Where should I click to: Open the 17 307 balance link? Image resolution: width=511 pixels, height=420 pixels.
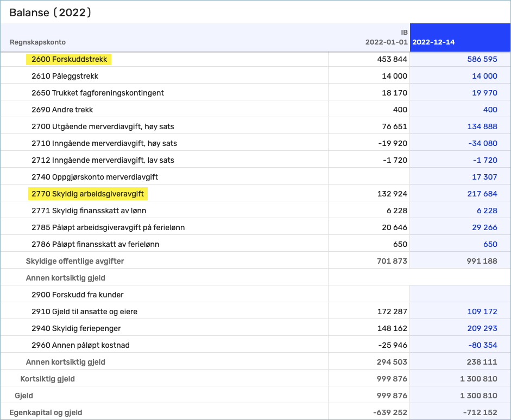(484, 177)
